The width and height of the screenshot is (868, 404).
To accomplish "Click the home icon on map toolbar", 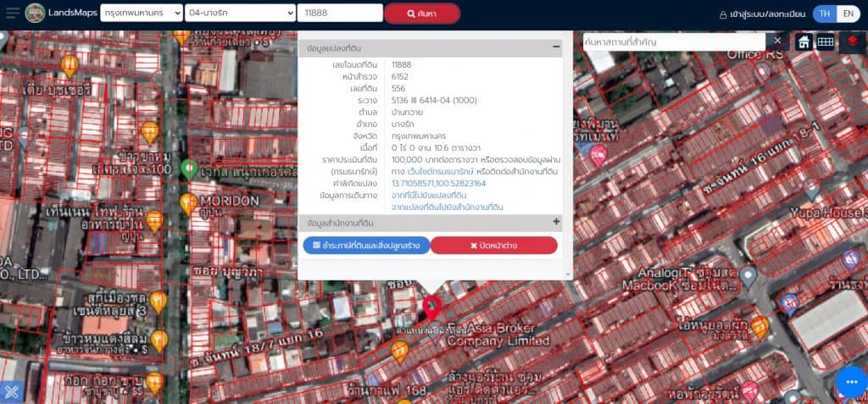I will (x=804, y=42).
